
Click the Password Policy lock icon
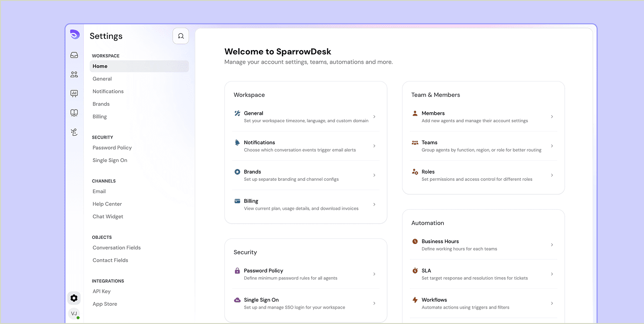237,271
